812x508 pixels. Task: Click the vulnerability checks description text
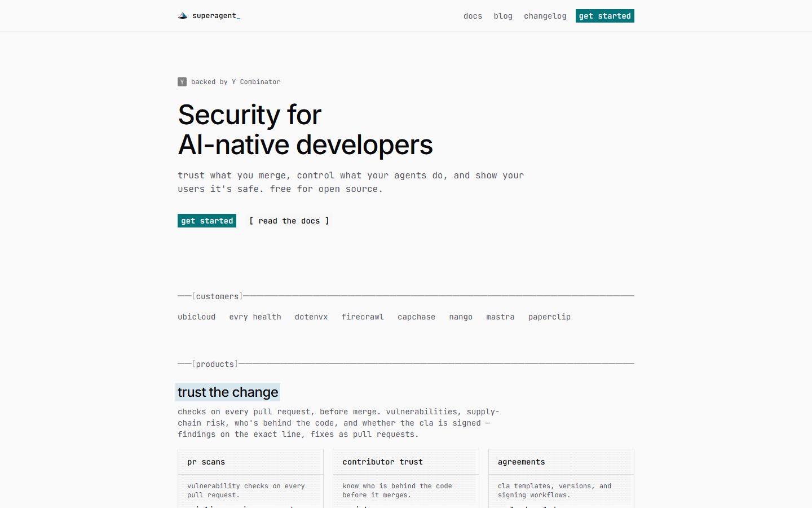tap(246, 491)
